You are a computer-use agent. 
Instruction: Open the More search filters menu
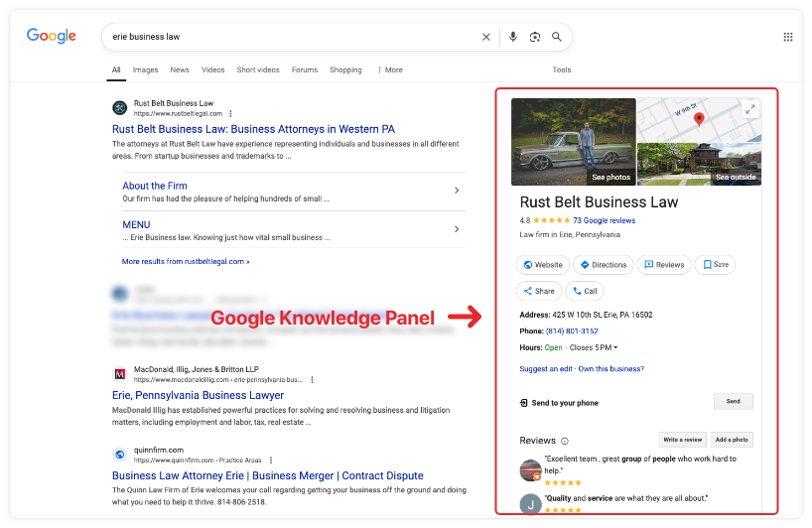click(x=390, y=69)
